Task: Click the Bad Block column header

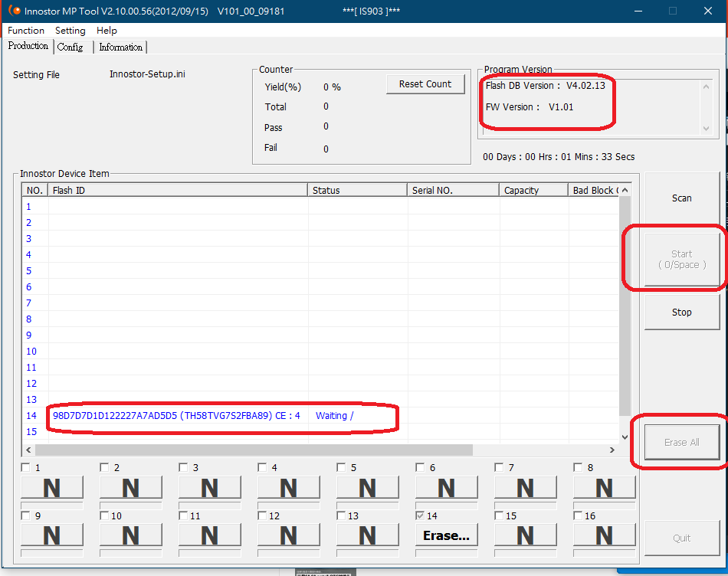Action: click(x=594, y=190)
